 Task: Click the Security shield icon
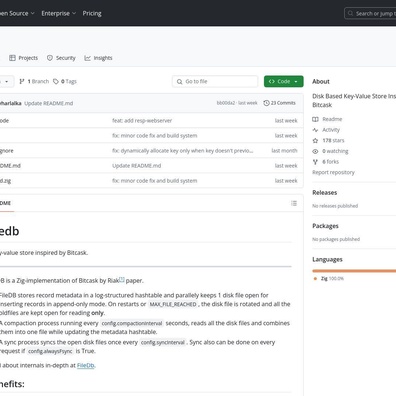50,58
